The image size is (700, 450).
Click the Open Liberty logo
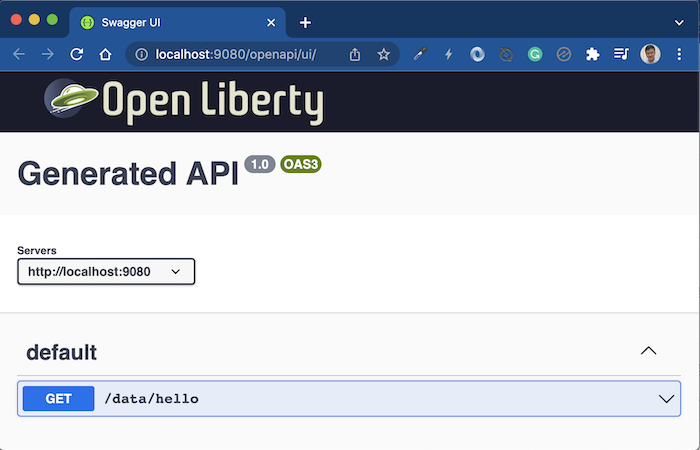184,102
